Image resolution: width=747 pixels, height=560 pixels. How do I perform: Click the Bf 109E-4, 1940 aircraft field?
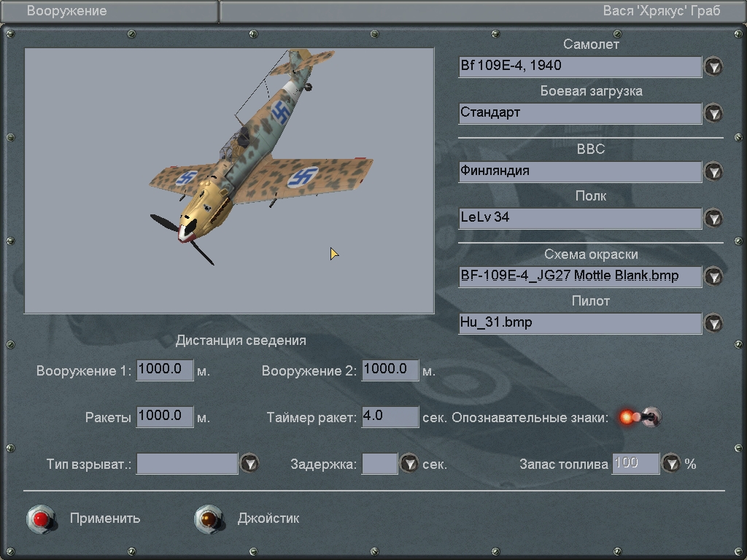(580, 66)
